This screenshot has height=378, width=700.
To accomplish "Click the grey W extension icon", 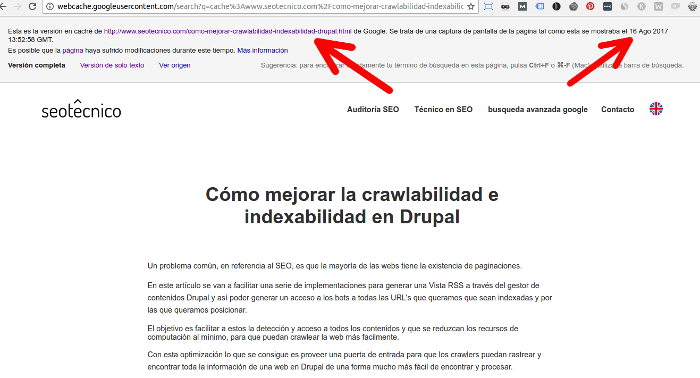I will (658, 7).
